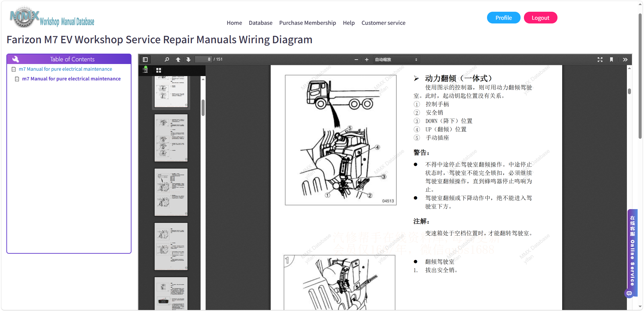Select the first page thumbnail
This screenshot has width=644, height=311.
coord(171,91)
